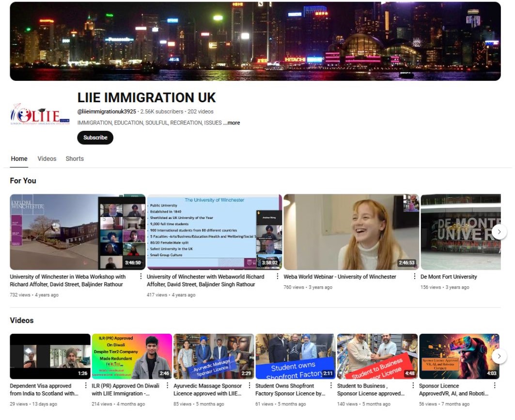Click '732 views • 4 years ago' text
Viewport: 515px width, 420px height.
point(34,295)
